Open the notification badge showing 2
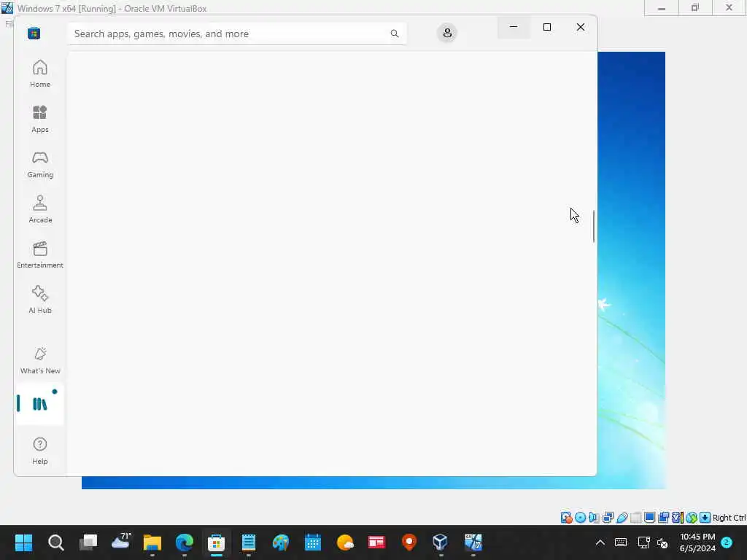747x560 pixels. pos(727,542)
